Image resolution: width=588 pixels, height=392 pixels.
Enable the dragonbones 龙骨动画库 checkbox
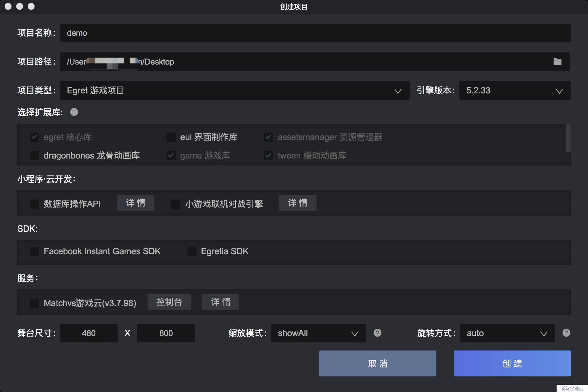pyautogui.click(x=35, y=156)
